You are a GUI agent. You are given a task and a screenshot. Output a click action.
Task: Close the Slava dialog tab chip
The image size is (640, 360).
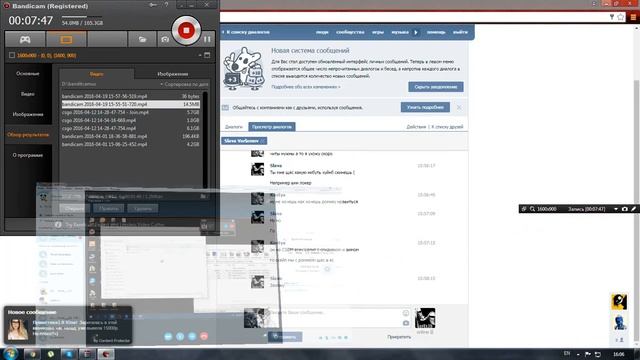pos(262,141)
